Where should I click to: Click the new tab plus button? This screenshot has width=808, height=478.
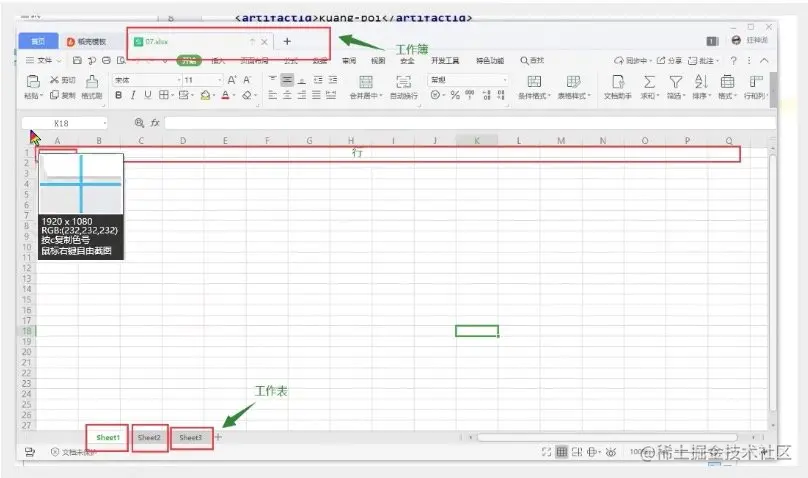[287, 41]
